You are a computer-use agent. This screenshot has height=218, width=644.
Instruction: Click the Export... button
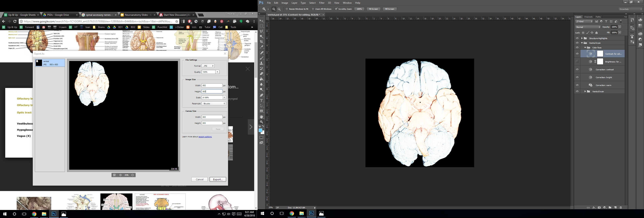[218, 179]
